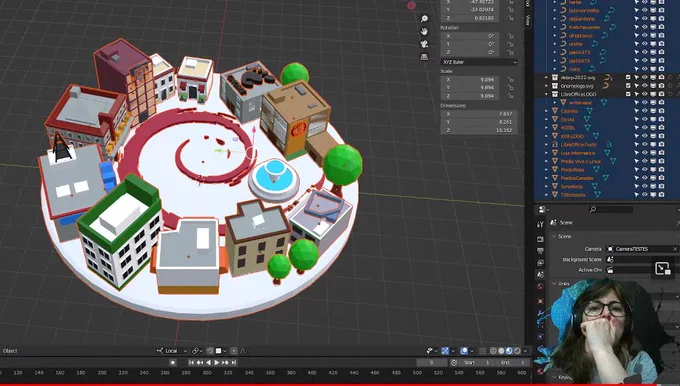Hide Escola object via eye icon
This screenshot has width=680, height=386.
(644, 119)
